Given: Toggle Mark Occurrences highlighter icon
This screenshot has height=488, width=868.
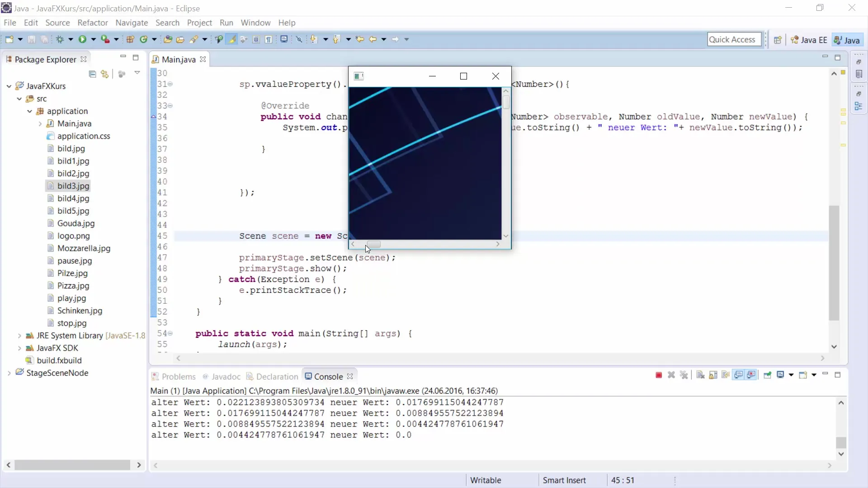Looking at the screenshot, I should [232, 39].
